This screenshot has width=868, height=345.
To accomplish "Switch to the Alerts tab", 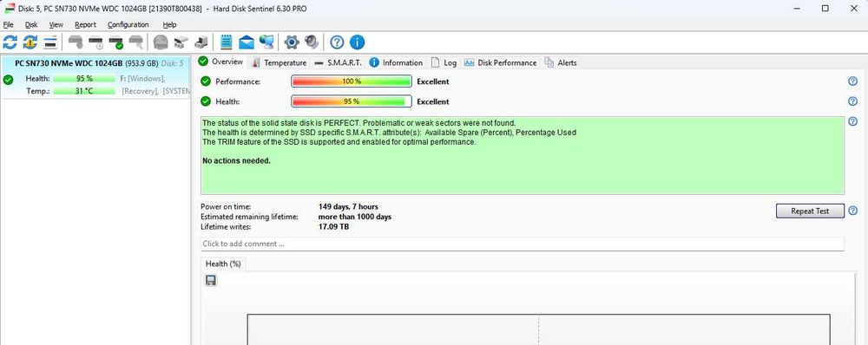I will 560,62.
